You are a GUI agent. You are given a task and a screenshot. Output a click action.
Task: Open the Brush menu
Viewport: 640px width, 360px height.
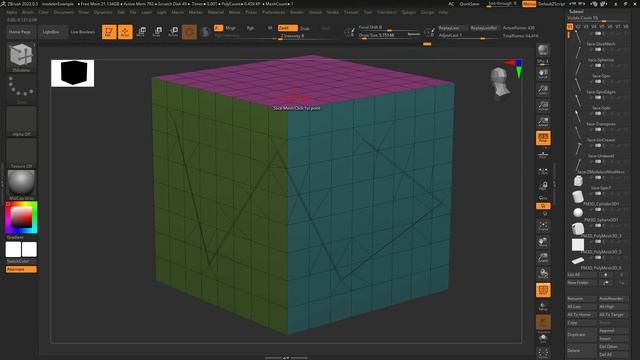click(x=28, y=12)
